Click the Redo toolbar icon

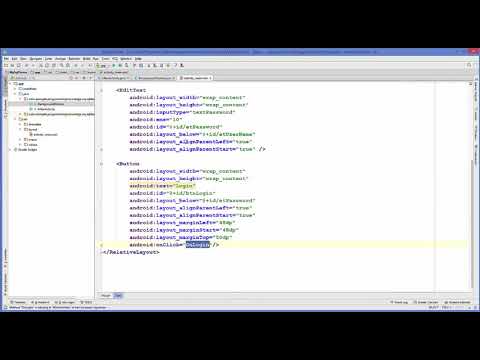(33, 66)
